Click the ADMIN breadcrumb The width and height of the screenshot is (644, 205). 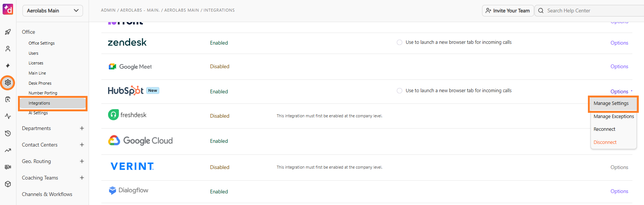[108, 10]
